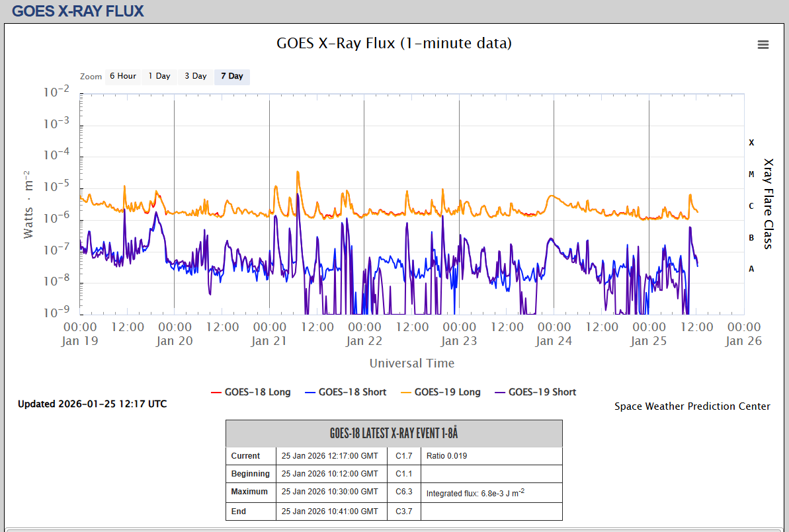Viewport: 789px width, 532px height.
Task: Click the Space Weather Prediction Center credit
Action: point(692,406)
